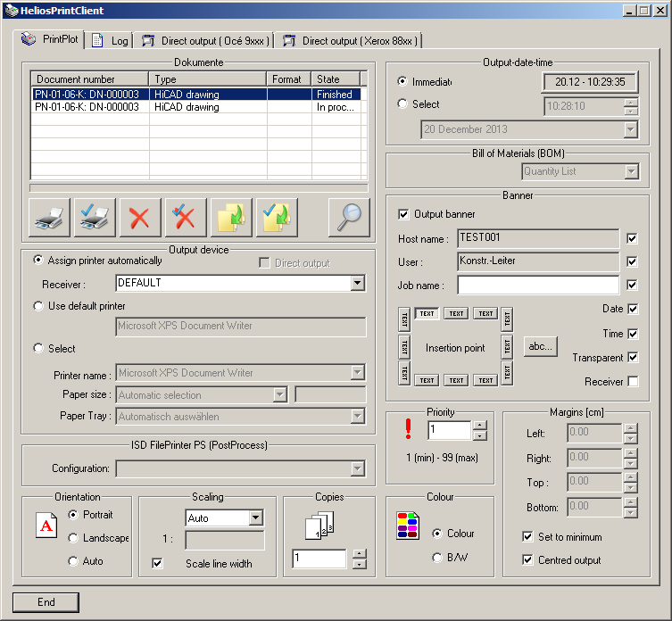Viewport: 672px width, 621px height.
Task: Select the left-side lower vertical TEXT insertion point
Action: click(404, 373)
